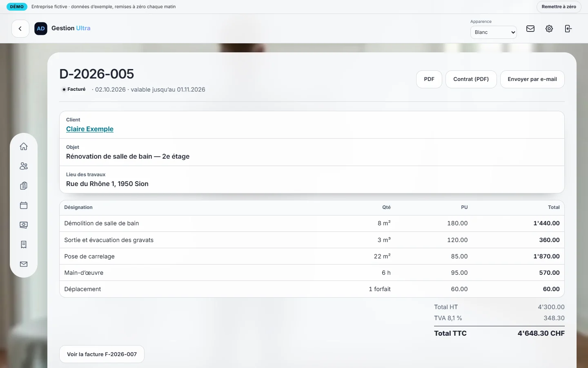Screen dimensions: 588x368
Task: Select the Pose de carrelage row
Action: [x=312, y=256]
